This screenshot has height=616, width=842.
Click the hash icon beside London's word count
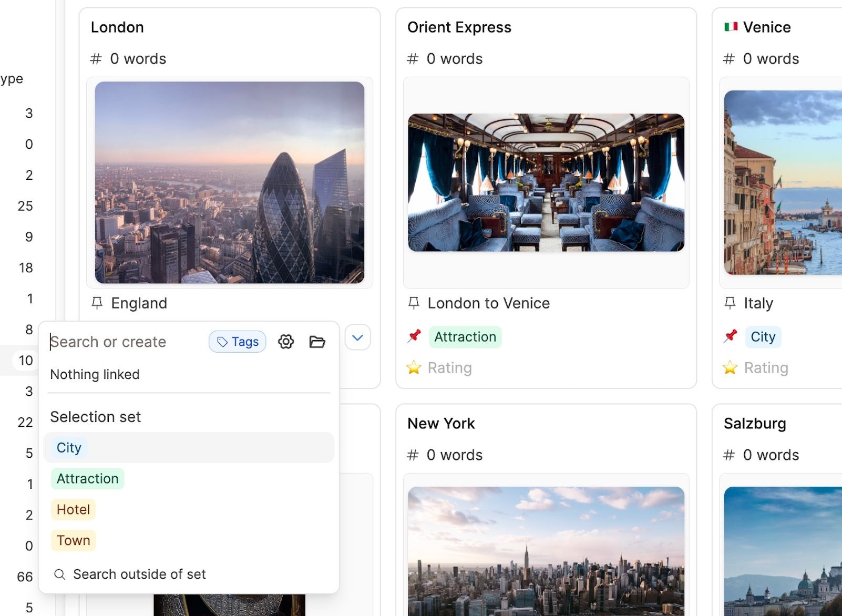pyautogui.click(x=95, y=59)
